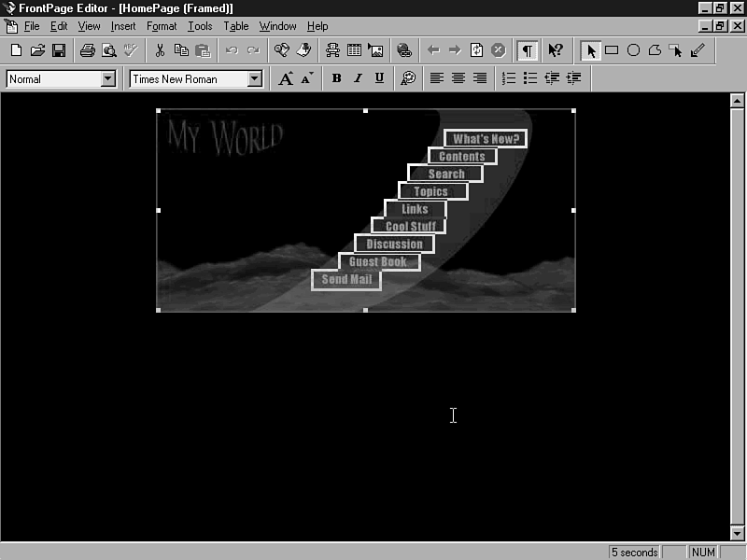The width and height of the screenshot is (747, 560).
Task: Click the Insert Table toolbar icon
Action: click(x=355, y=50)
